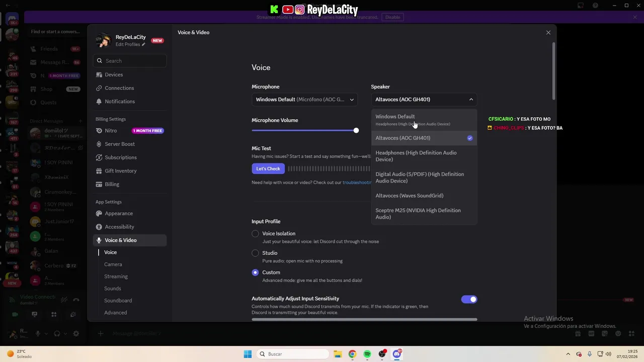Choose Windows Default speaker option
The width and height of the screenshot is (644, 362).
424,120
